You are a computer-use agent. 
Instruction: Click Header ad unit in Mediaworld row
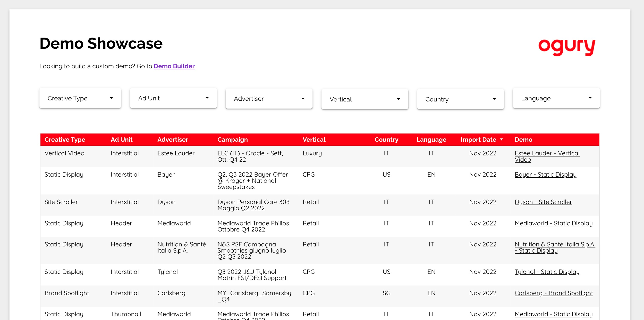click(x=121, y=223)
